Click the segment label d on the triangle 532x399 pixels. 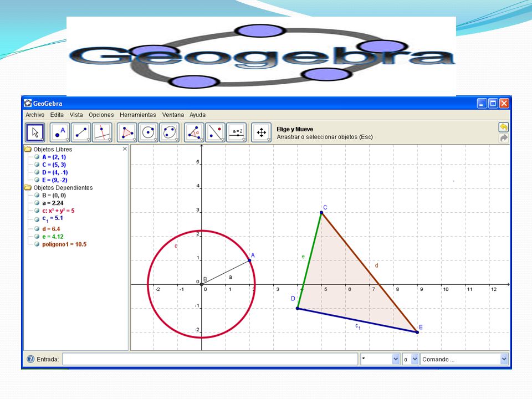tap(377, 265)
